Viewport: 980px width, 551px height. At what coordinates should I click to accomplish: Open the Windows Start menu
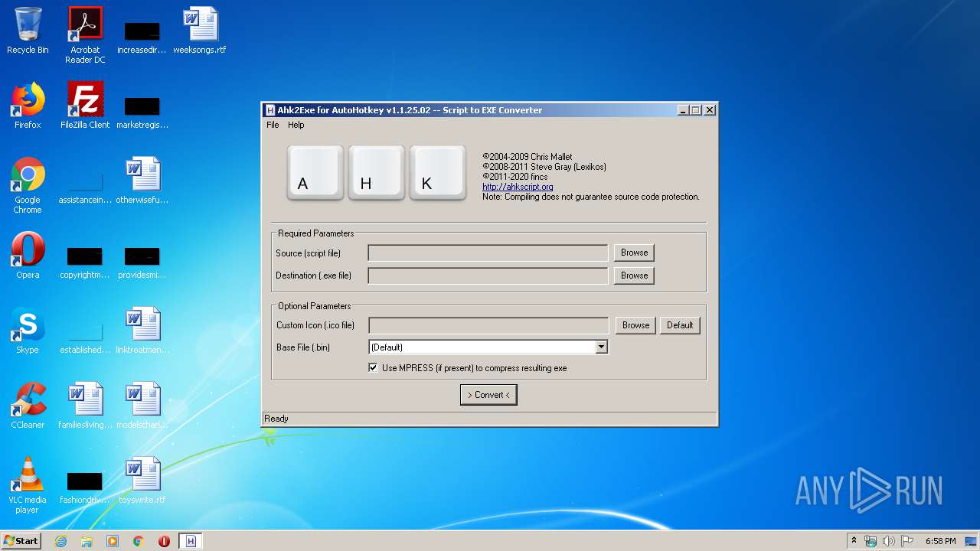[x=21, y=541]
